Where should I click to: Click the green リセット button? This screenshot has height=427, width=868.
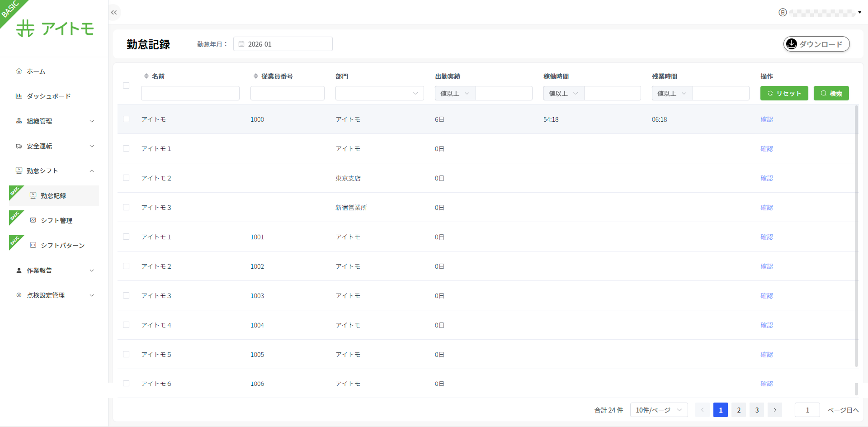pyautogui.click(x=784, y=93)
